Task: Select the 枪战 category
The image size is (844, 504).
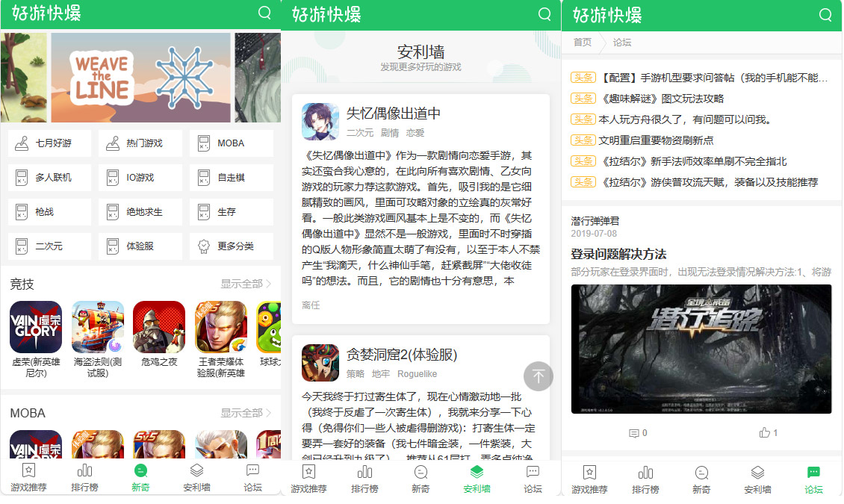Action: (x=49, y=212)
